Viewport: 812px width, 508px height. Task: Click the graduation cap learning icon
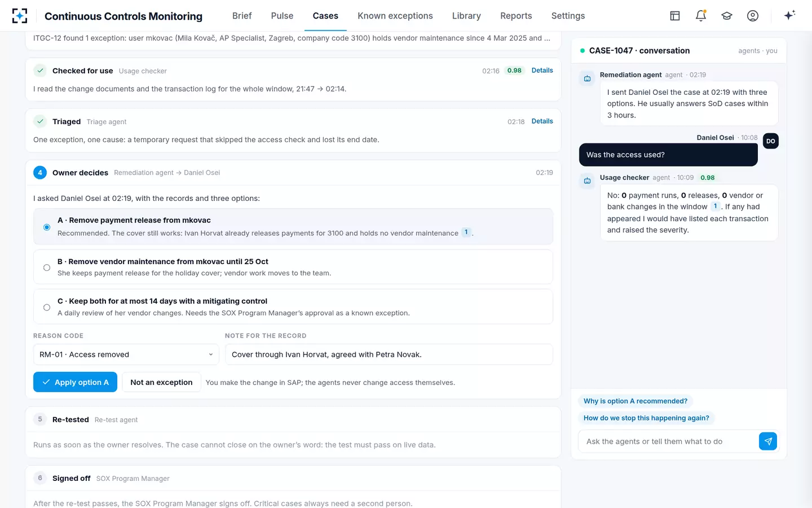click(x=727, y=16)
